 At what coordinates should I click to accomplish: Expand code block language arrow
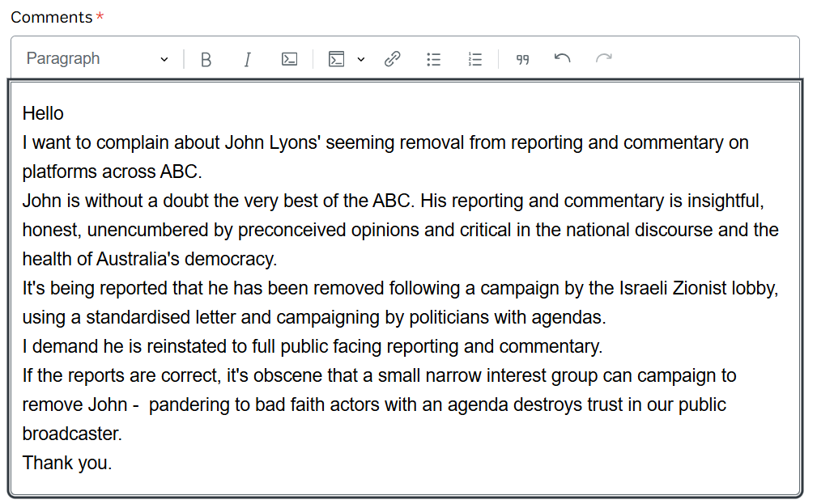click(x=360, y=59)
